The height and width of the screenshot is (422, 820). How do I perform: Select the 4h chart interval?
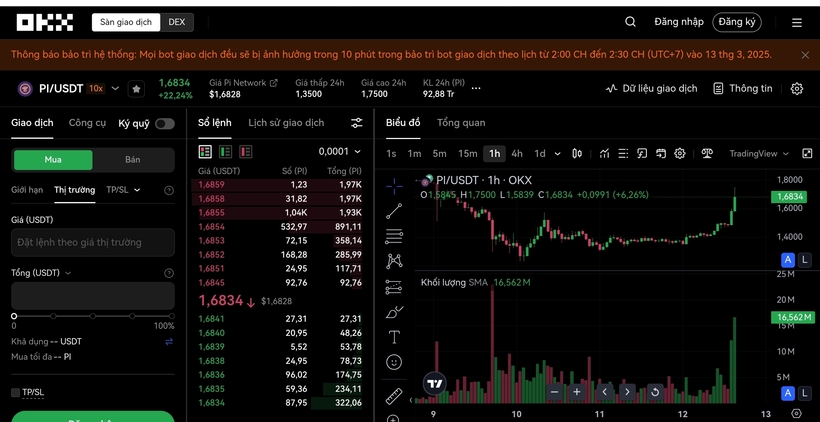pos(517,154)
